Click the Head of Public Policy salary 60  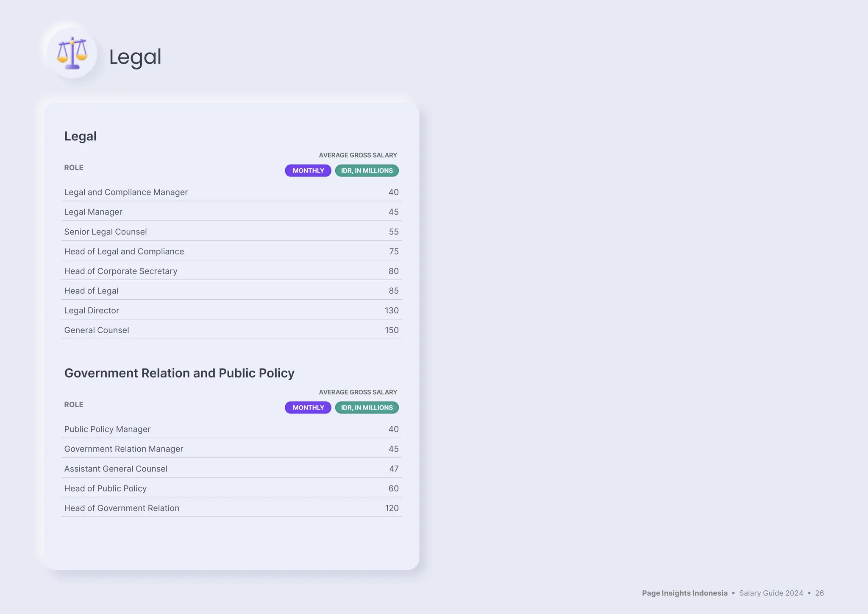click(394, 488)
